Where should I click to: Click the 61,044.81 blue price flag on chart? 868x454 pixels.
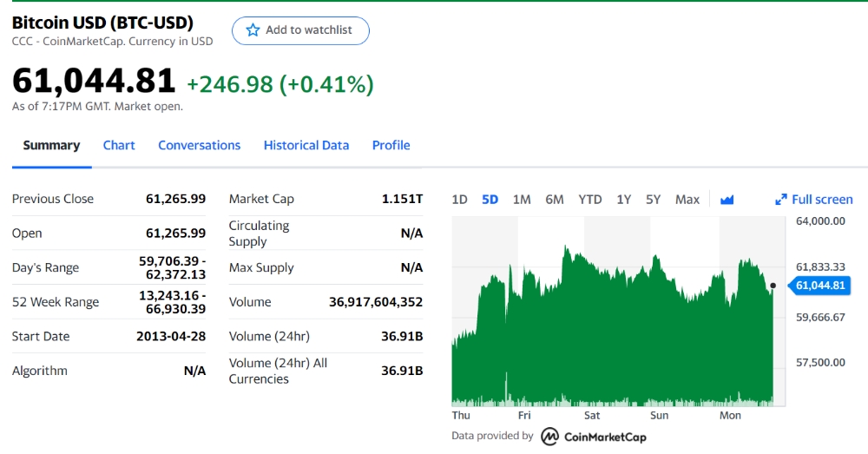(x=819, y=286)
